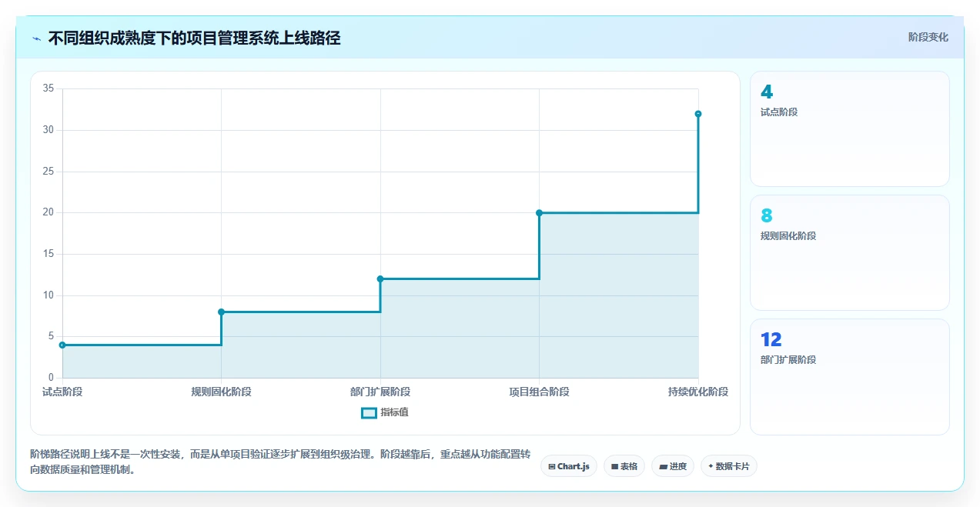
Task: Click the data point at 项目组合阶段
Action: coord(539,212)
